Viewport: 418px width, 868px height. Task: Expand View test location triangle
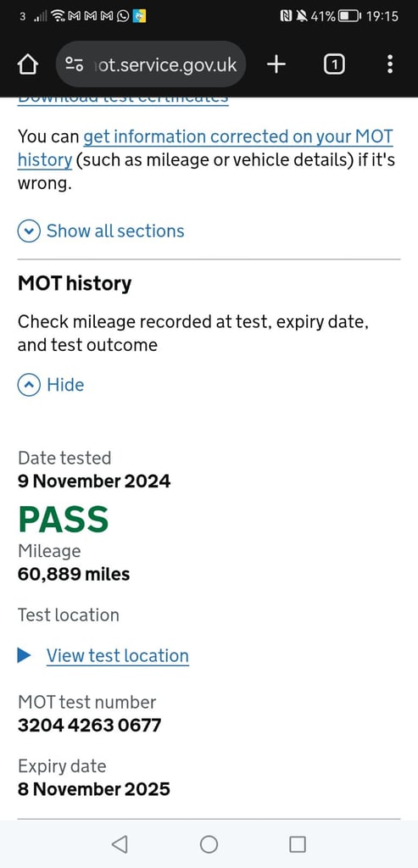click(x=25, y=655)
